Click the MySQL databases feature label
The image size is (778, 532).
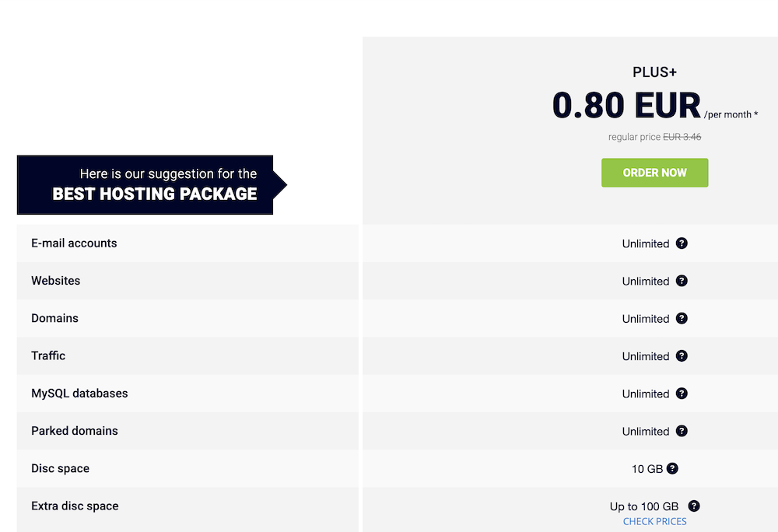(x=79, y=394)
